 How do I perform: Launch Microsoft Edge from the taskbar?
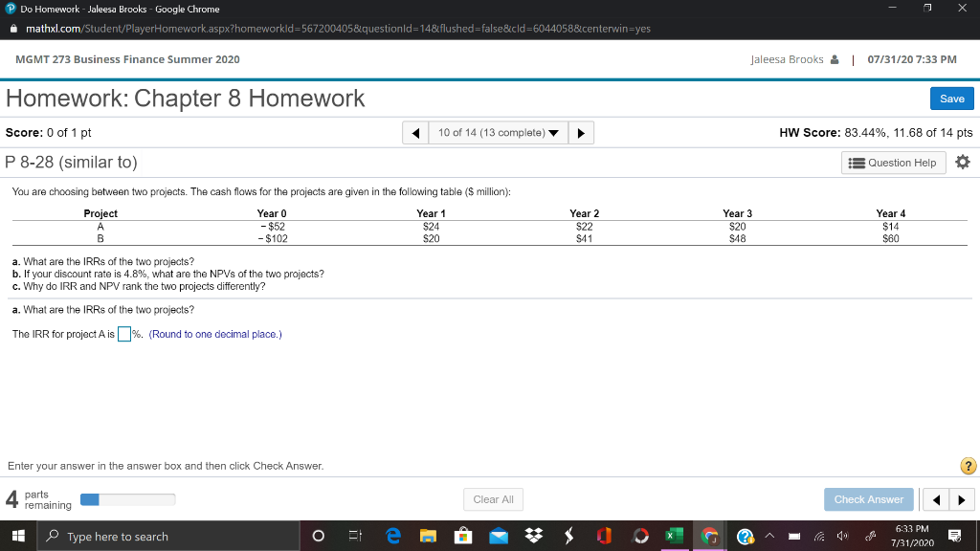393,536
